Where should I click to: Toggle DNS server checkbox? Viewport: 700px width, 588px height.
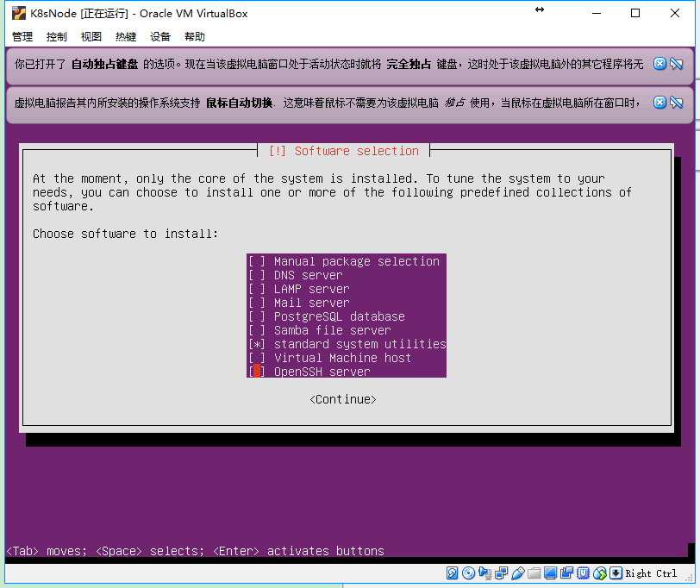[257, 275]
